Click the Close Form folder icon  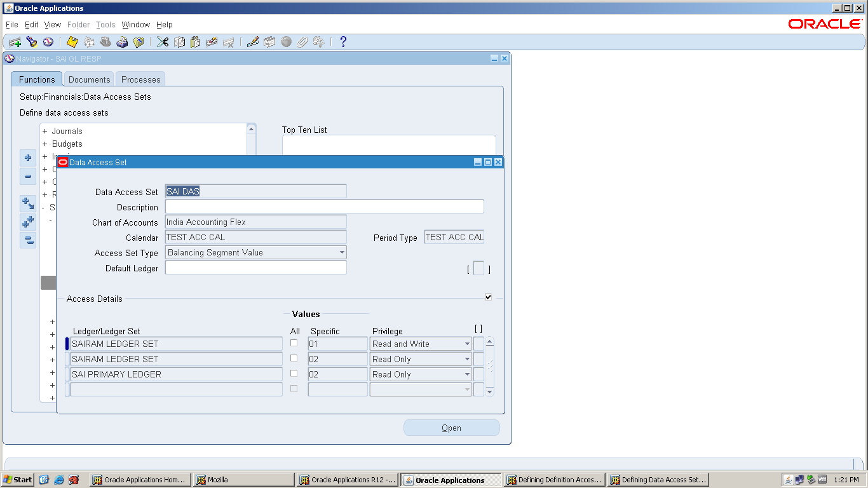tap(139, 42)
